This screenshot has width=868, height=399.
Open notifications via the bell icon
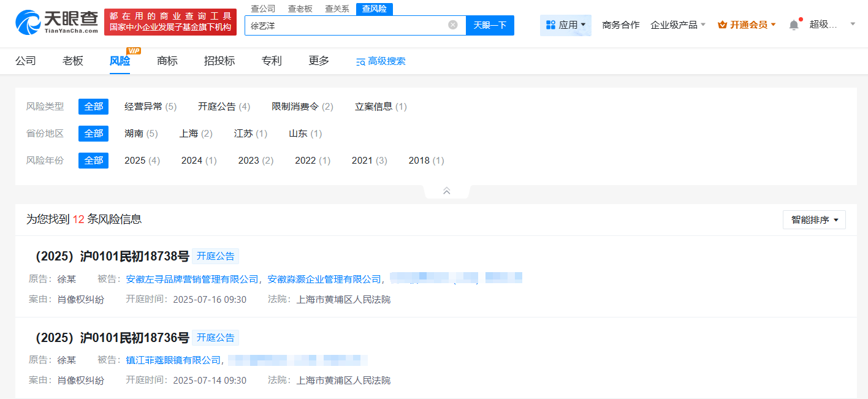tap(793, 24)
